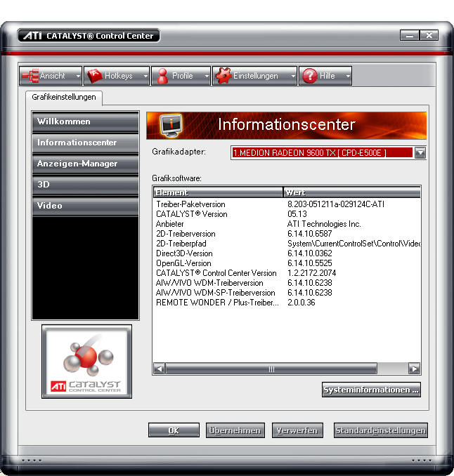Click the value 2.0.0.36
The width and height of the screenshot is (454, 476).
click(301, 303)
